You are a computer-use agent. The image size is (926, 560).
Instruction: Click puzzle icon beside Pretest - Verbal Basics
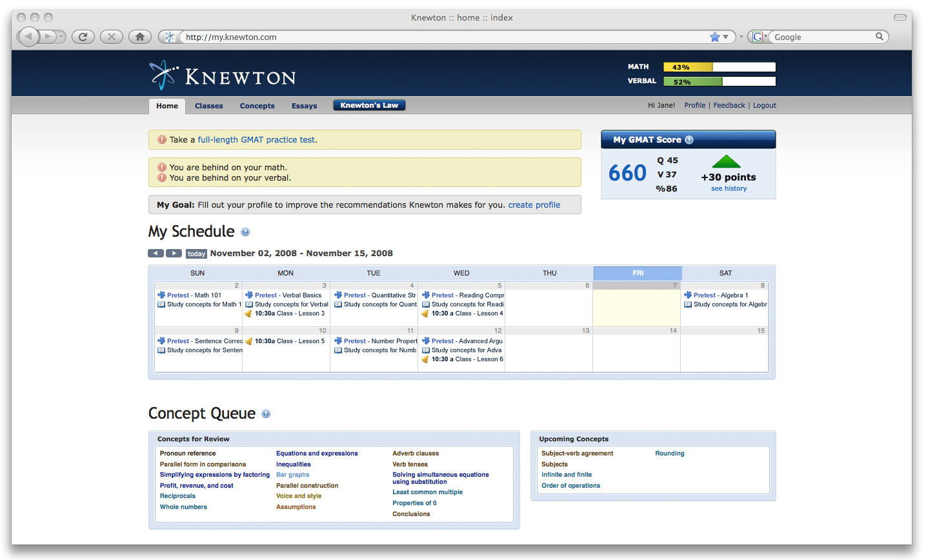pos(249,295)
